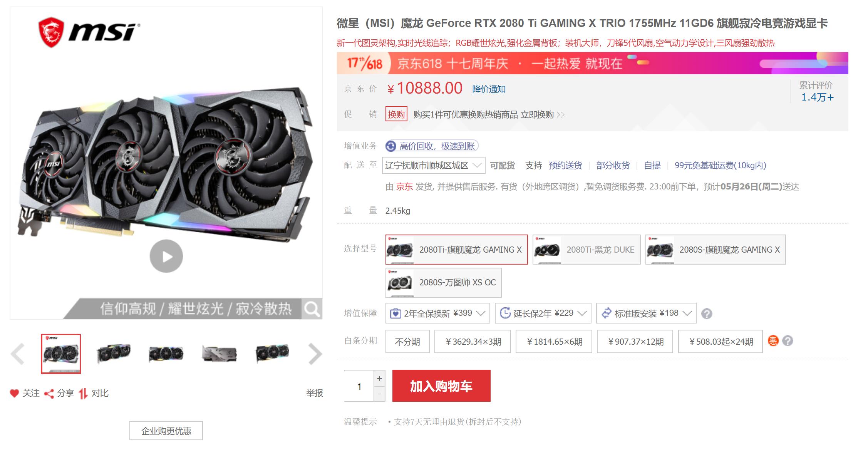868x456 pixels.
Task: Open help icon next to installation services
Action: (x=707, y=314)
